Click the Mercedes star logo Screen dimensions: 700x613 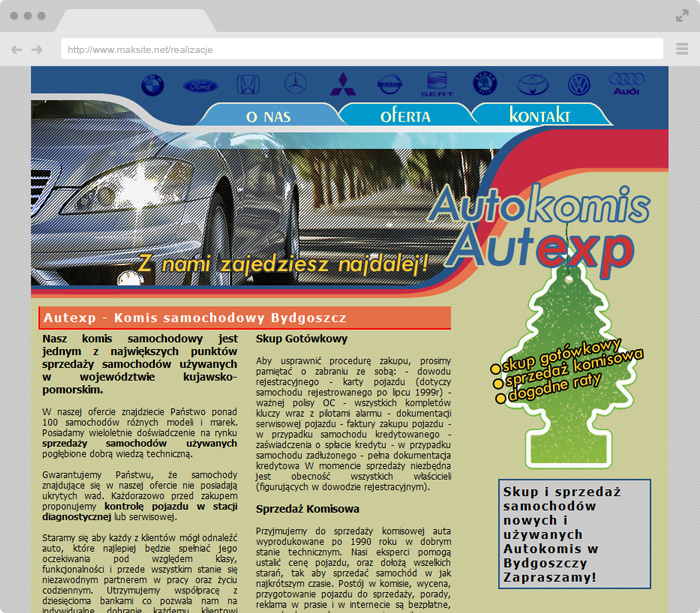coord(296,83)
